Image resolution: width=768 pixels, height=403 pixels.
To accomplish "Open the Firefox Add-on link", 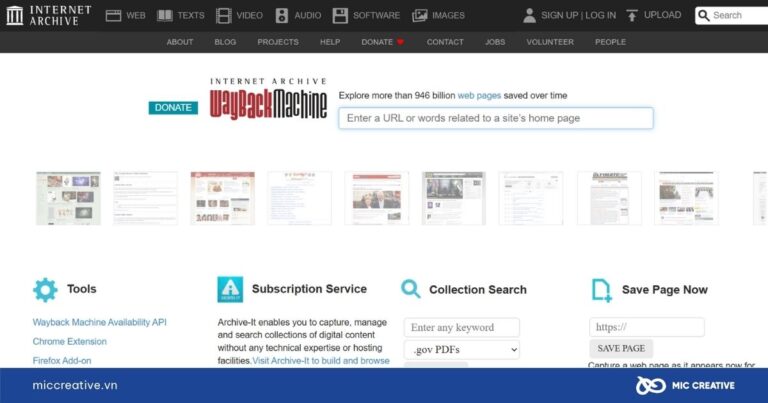I will [62, 360].
